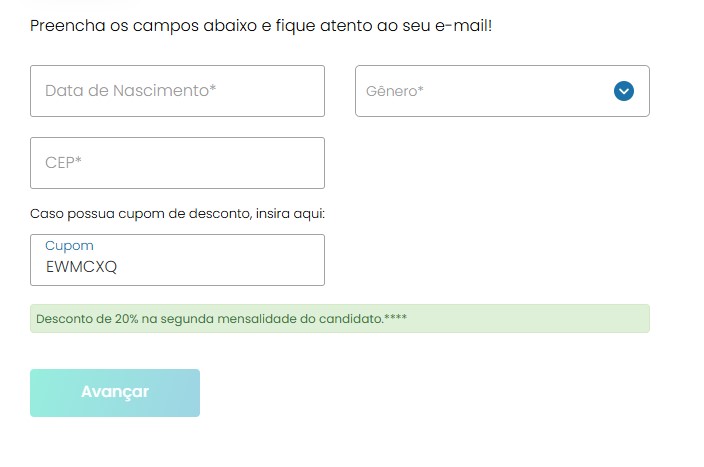The width and height of the screenshot is (704, 467).
Task: Focus the CEP input field
Action: [177, 163]
